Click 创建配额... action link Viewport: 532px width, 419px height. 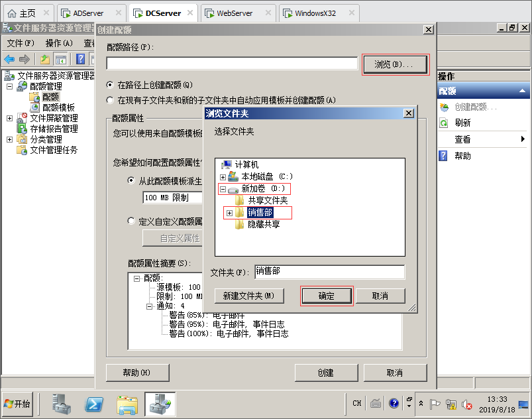476,107
